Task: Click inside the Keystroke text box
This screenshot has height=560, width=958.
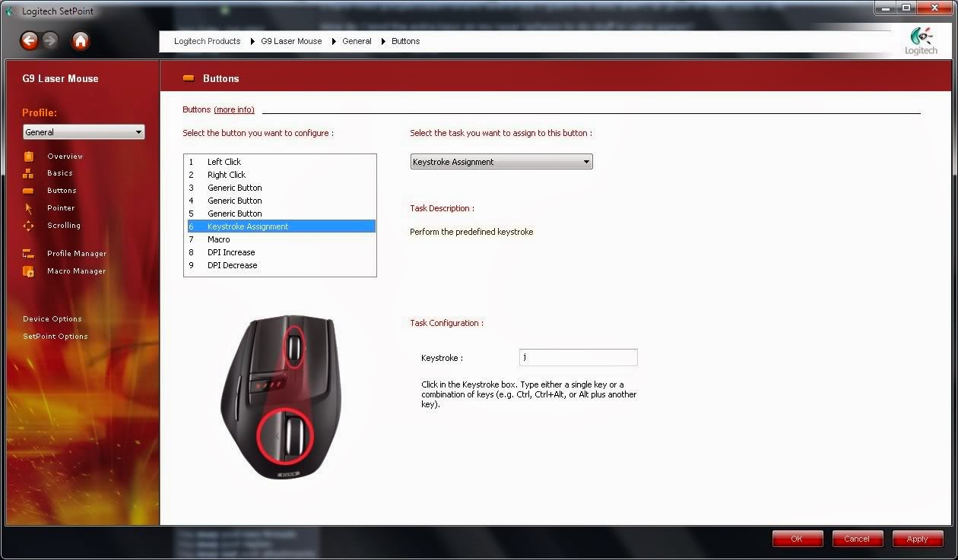Action: coord(578,357)
